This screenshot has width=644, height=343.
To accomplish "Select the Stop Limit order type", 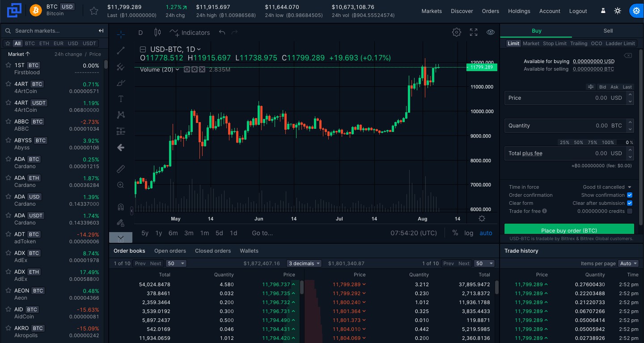I will coord(555,43).
